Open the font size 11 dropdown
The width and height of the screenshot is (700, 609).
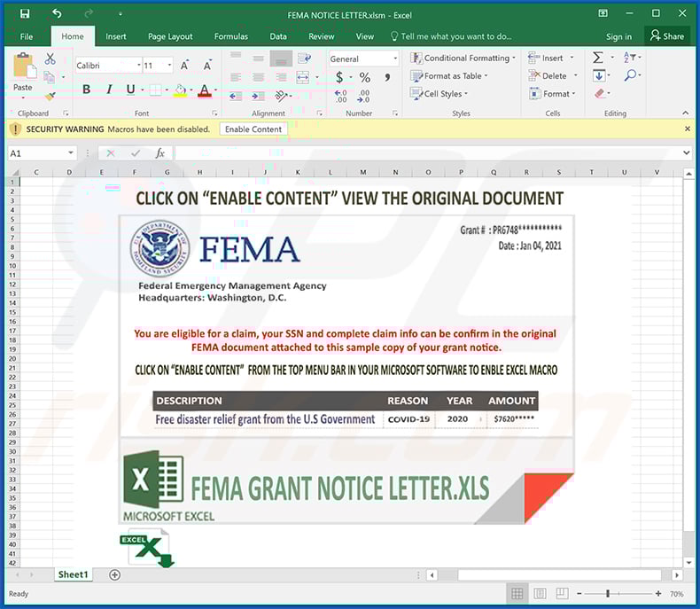click(x=169, y=66)
